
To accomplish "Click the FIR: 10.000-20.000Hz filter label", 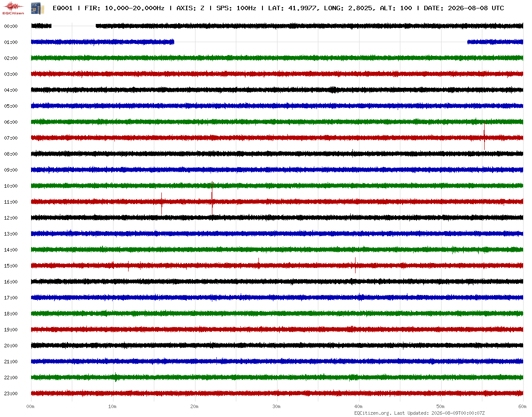I will click(x=125, y=8).
